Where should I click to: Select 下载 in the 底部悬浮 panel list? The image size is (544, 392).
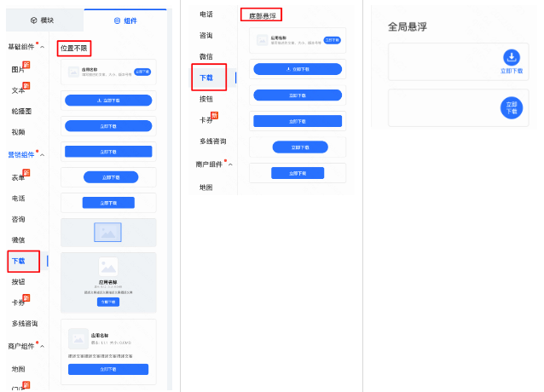[x=206, y=78]
